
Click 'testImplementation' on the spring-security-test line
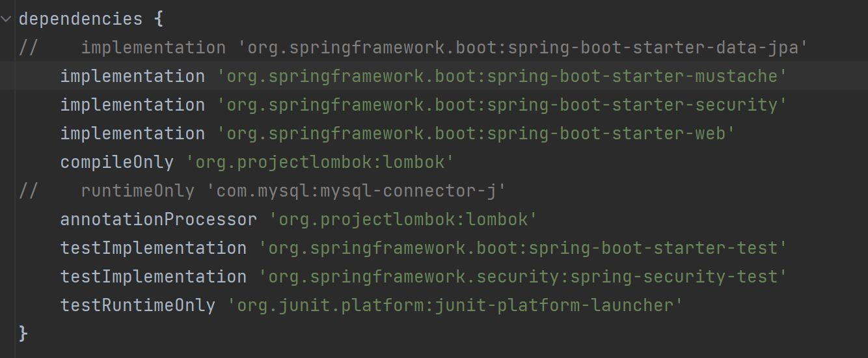point(154,277)
